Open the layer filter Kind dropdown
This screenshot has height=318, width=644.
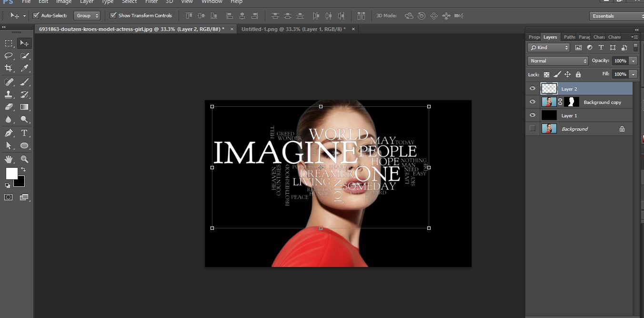(x=548, y=48)
